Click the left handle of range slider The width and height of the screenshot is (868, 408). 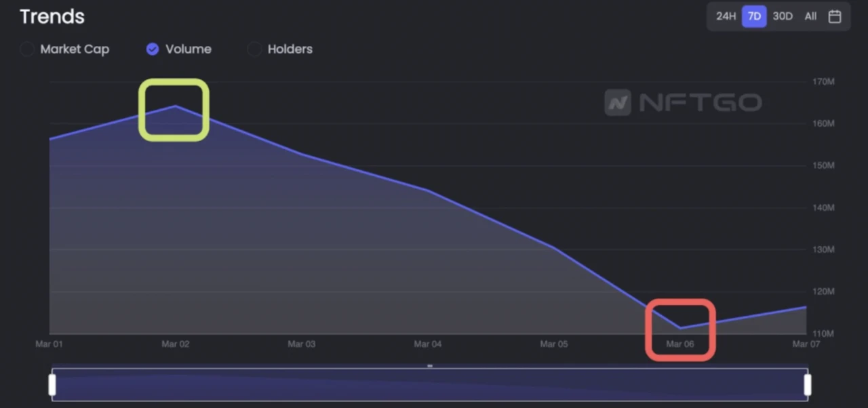(52, 385)
